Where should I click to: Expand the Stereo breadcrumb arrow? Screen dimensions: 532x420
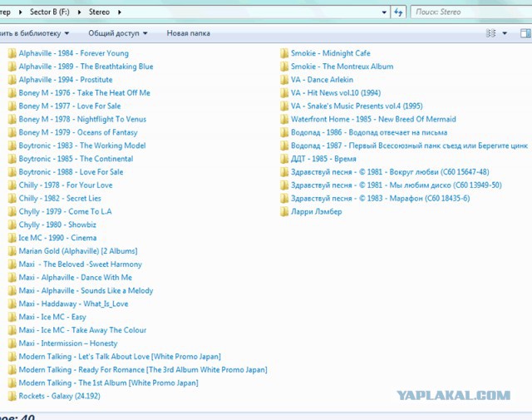(120, 12)
